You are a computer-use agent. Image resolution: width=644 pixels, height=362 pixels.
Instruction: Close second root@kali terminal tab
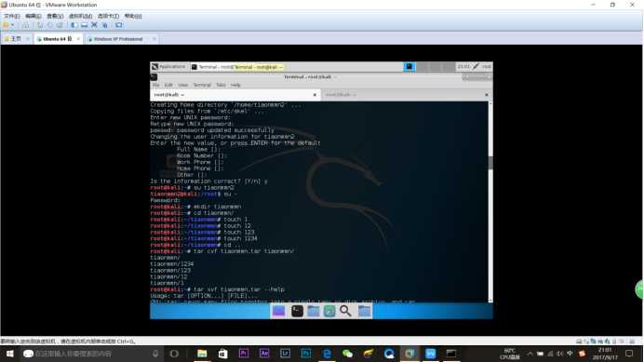[x=487, y=95]
